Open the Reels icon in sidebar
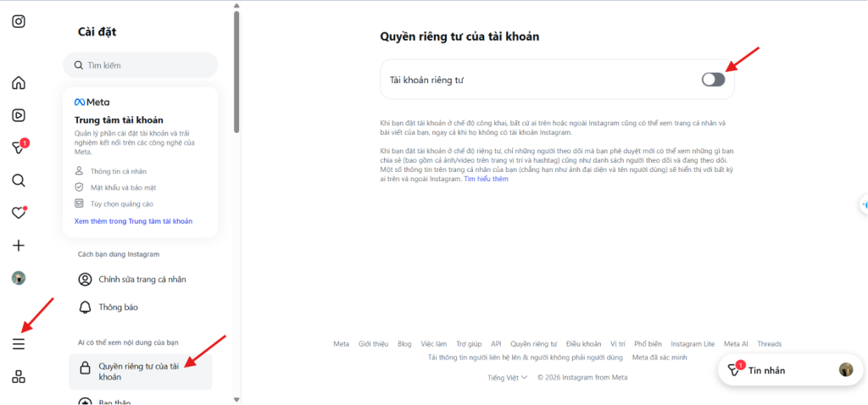This screenshot has width=868, height=405. [x=19, y=115]
